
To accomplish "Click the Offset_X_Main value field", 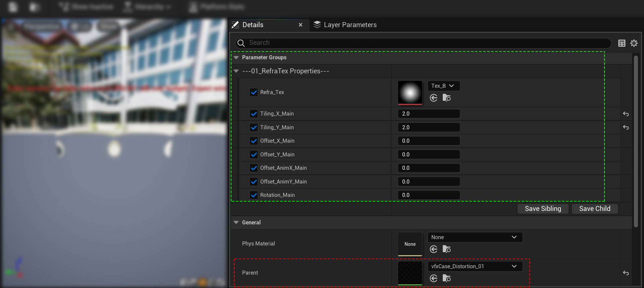I will (x=429, y=141).
